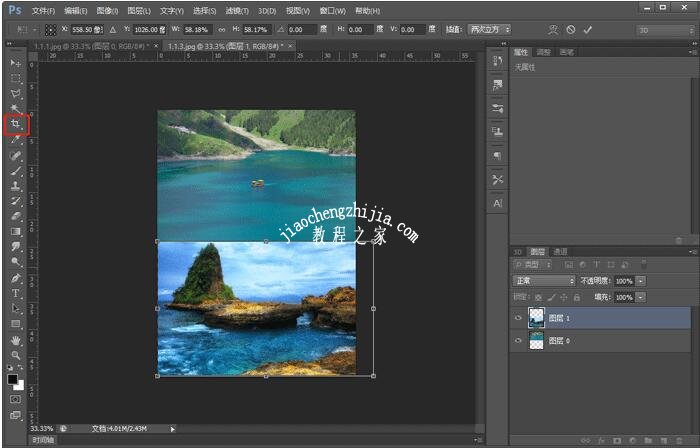Open the 两次立方 interpolation dropdown
700x448 pixels.
[x=489, y=30]
